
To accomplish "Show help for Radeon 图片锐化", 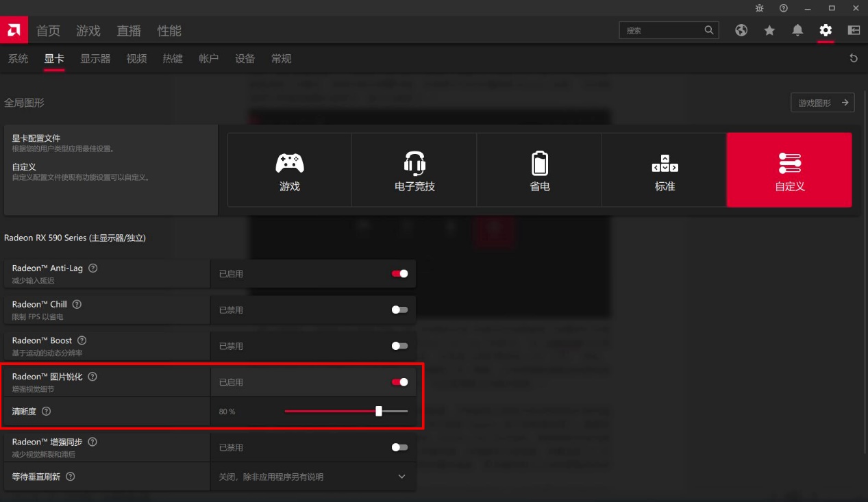I will [92, 377].
